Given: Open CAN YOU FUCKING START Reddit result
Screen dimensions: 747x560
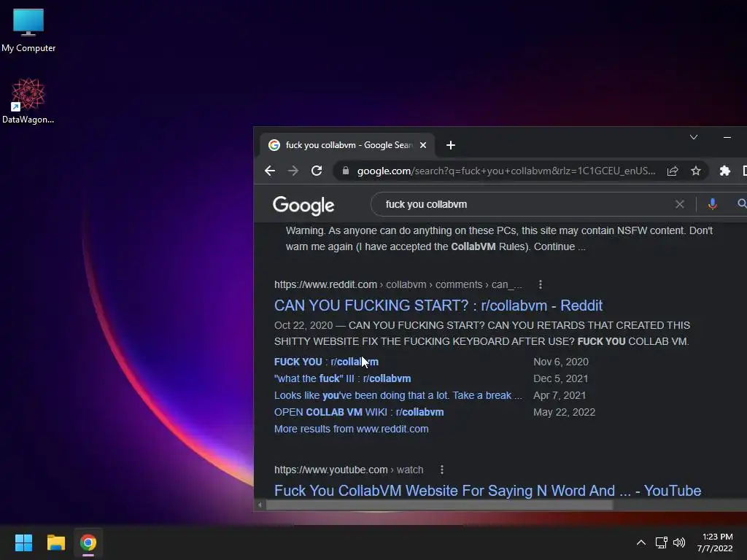Looking at the screenshot, I should (438, 306).
